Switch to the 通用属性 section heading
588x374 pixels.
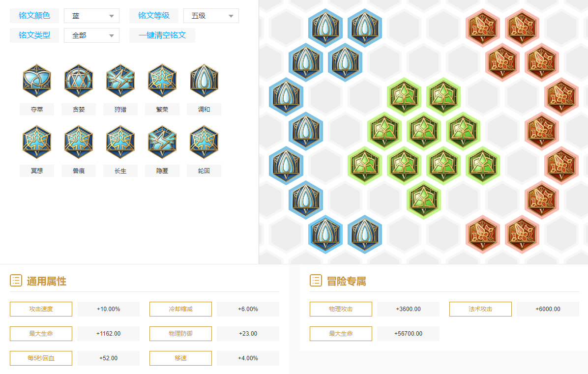pyautogui.click(x=46, y=281)
